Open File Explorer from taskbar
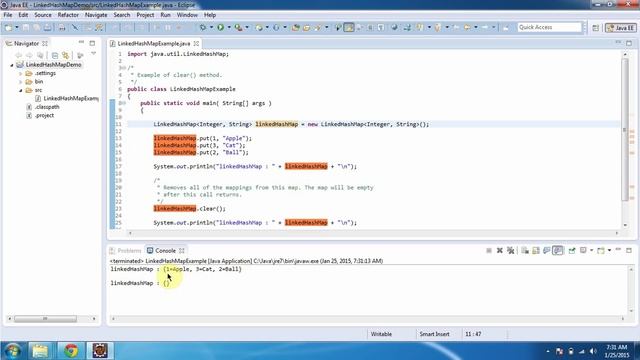 [x=40, y=351]
